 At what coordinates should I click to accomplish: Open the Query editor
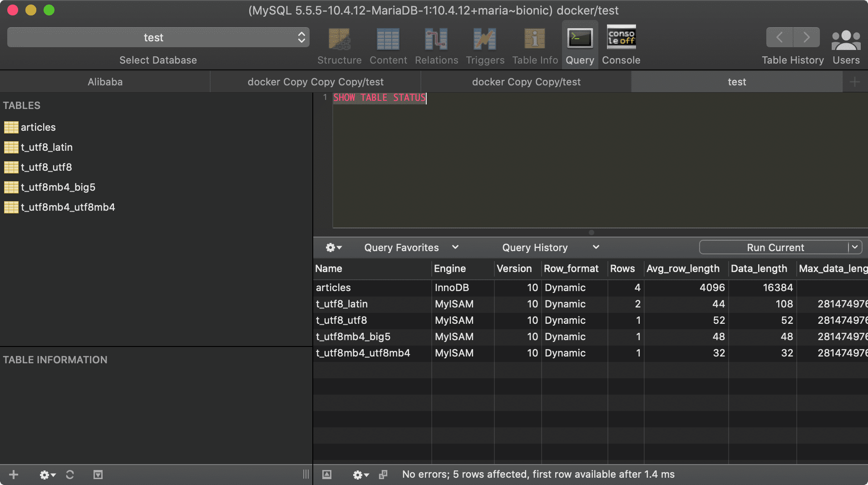pyautogui.click(x=580, y=44)
